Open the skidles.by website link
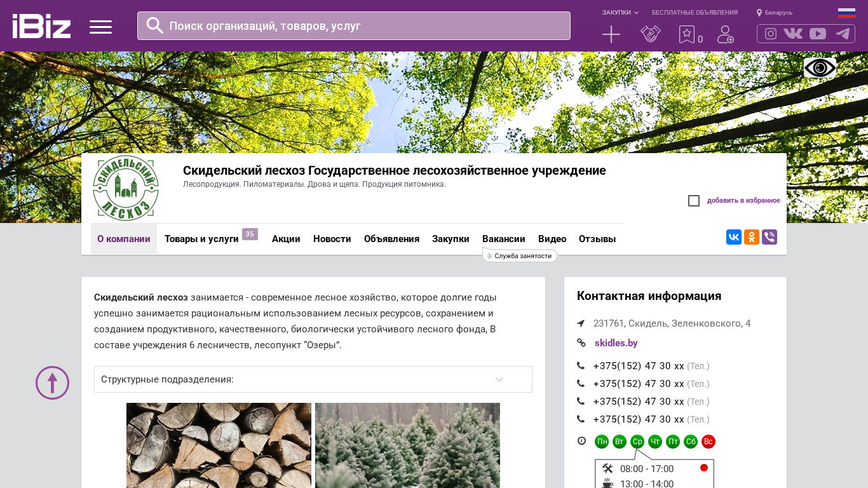 point(616,343)
